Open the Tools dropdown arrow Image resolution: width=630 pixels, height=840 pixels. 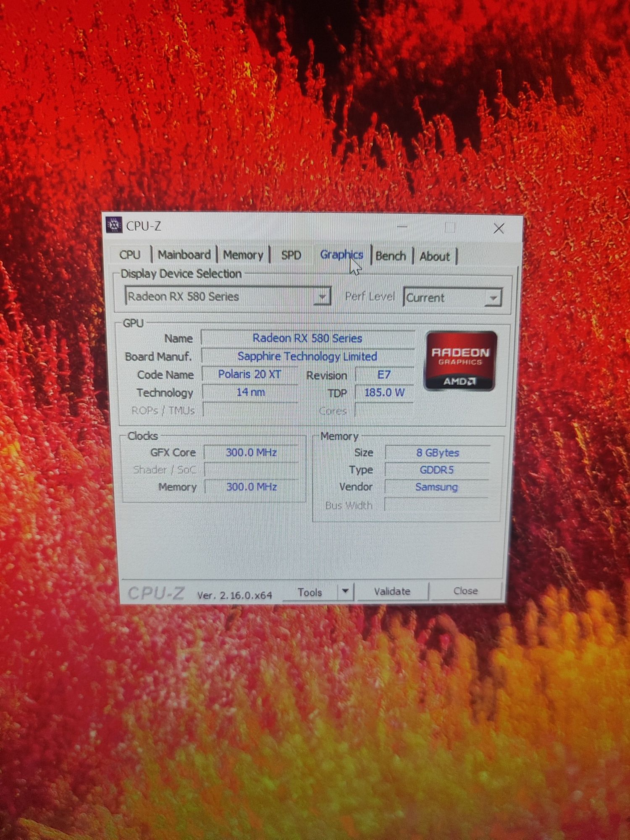tap(345, 591)
